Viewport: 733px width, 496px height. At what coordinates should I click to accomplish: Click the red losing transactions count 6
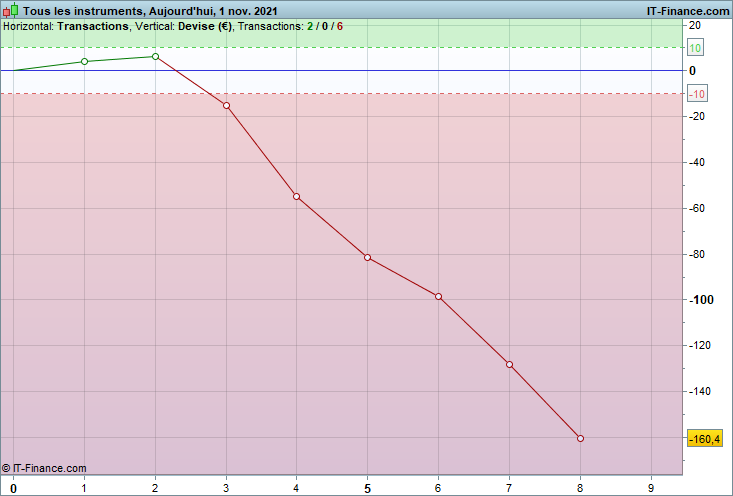(x=340, y=26)
